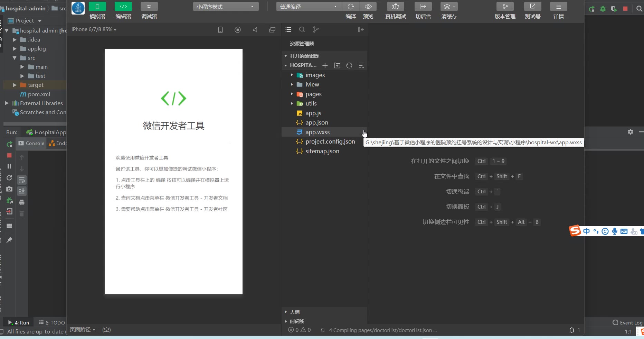Switch to the Console tab
This screenshot has width=644, height=339.
(x=32, y=143)
